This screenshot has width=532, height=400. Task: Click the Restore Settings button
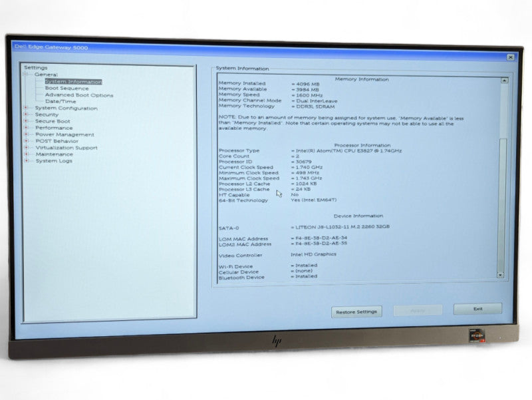point(356,311)
